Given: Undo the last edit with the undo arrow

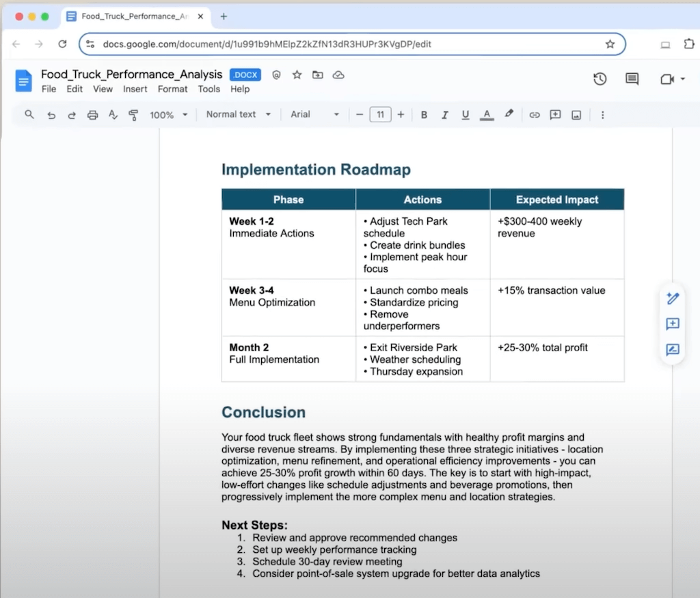Looking at the screenshot, I should (51, 115).
